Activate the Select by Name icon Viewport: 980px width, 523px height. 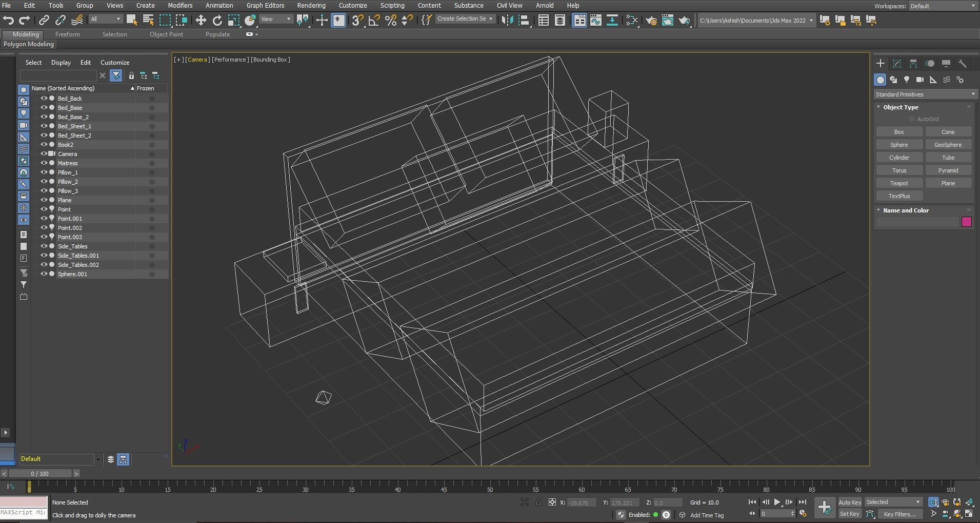click(148, 20)
